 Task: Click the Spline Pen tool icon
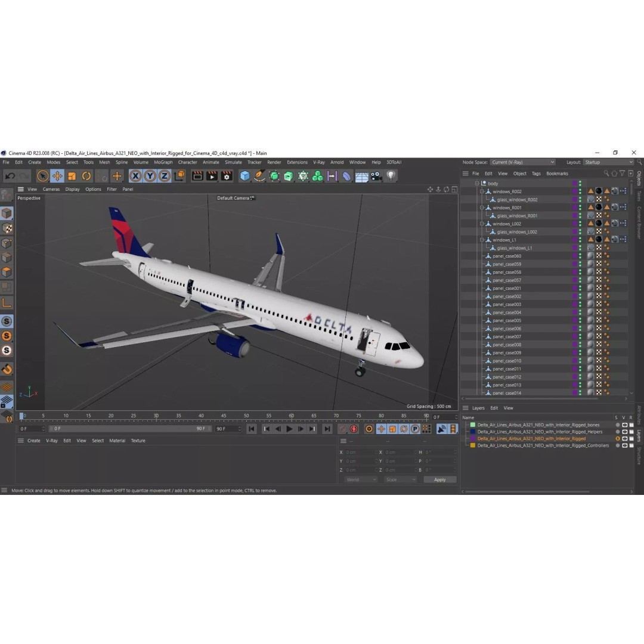259,176
